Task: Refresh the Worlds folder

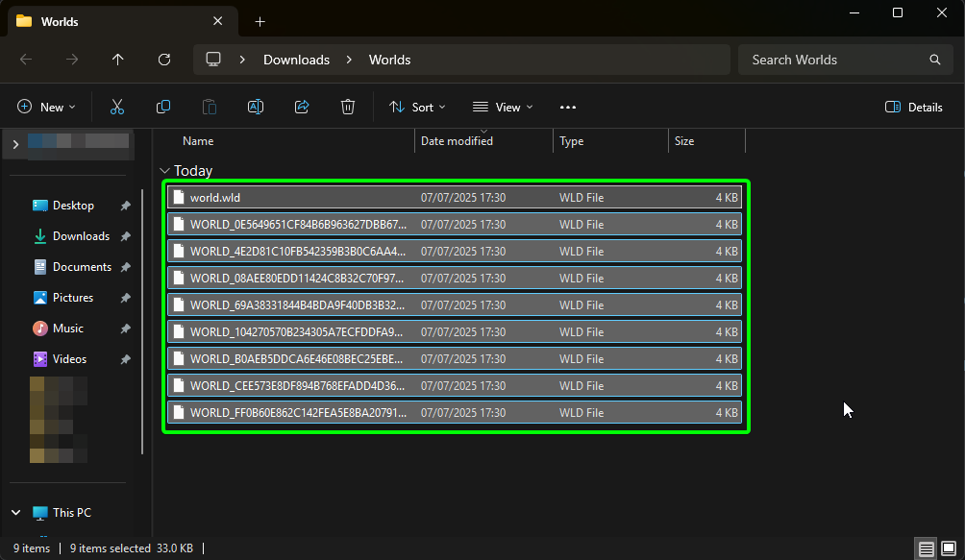Action: tap(164, 60)
